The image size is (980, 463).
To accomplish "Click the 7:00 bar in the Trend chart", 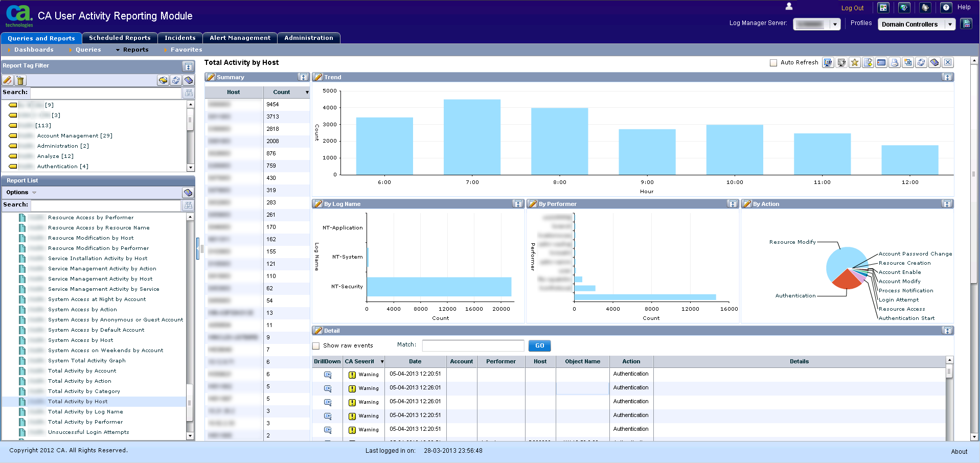I will pos(472,137).
